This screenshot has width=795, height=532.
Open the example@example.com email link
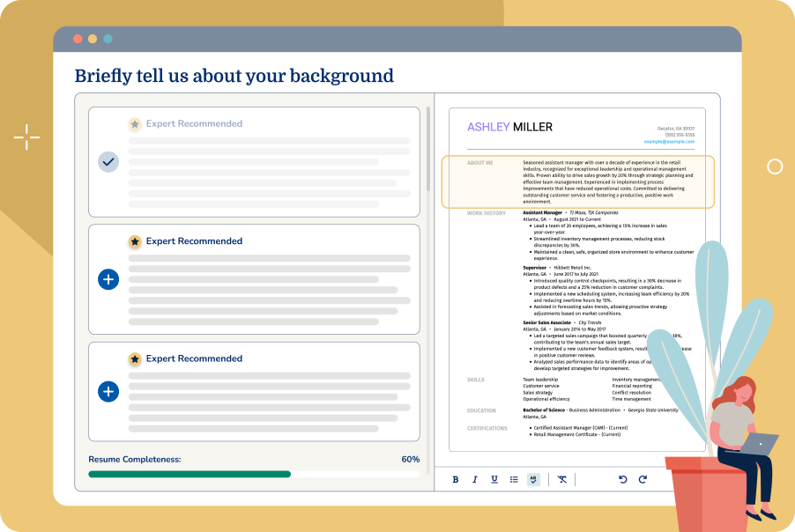click(x=669, y=141)
